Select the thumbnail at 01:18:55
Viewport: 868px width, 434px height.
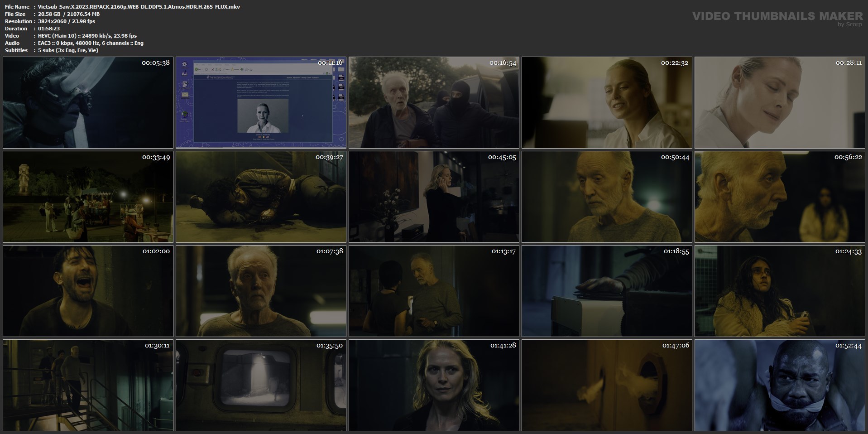click(607, 291)
